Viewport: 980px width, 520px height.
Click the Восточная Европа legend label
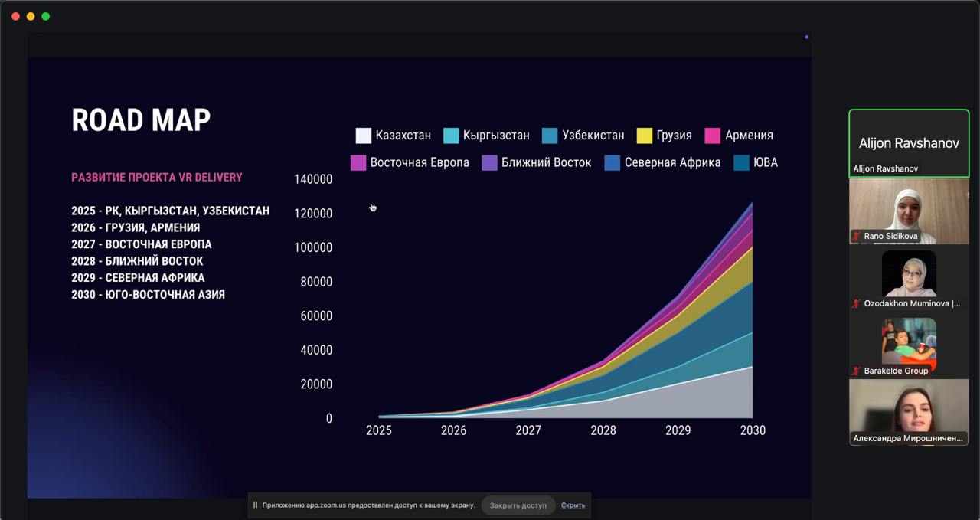(420, 162)
